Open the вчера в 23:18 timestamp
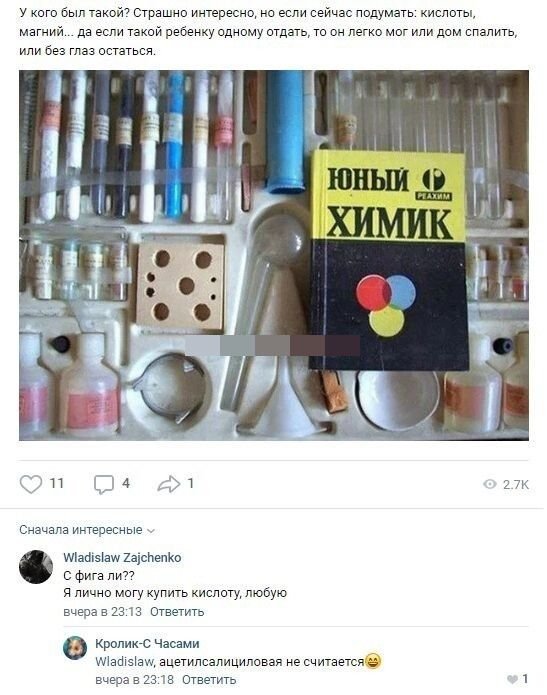This screenshot has width=547, height=695. pyautogui.click(x=134, y=679)
